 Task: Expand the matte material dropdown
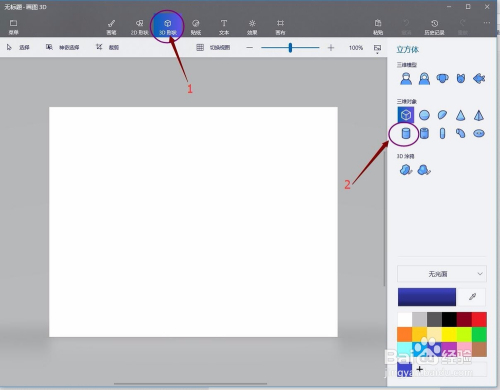442,274
